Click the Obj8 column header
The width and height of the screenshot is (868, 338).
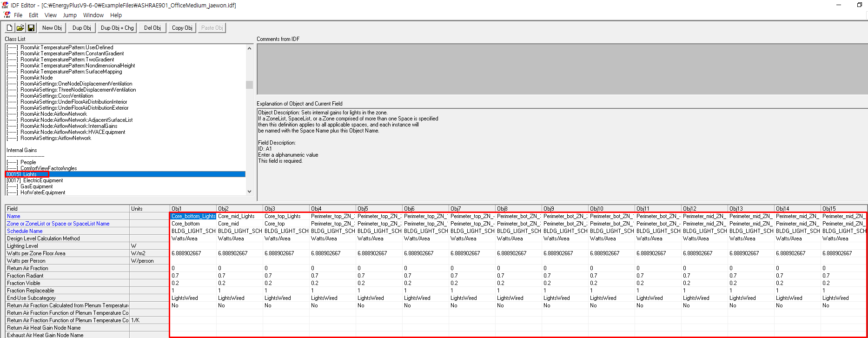click(518, 209)
